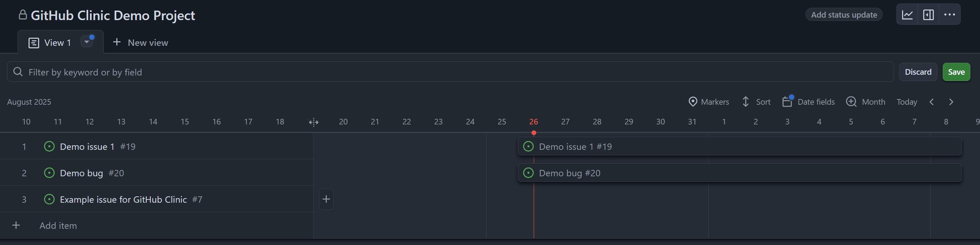Open the Date fields menu
980x245 pixels.
[x=809, y=102]
